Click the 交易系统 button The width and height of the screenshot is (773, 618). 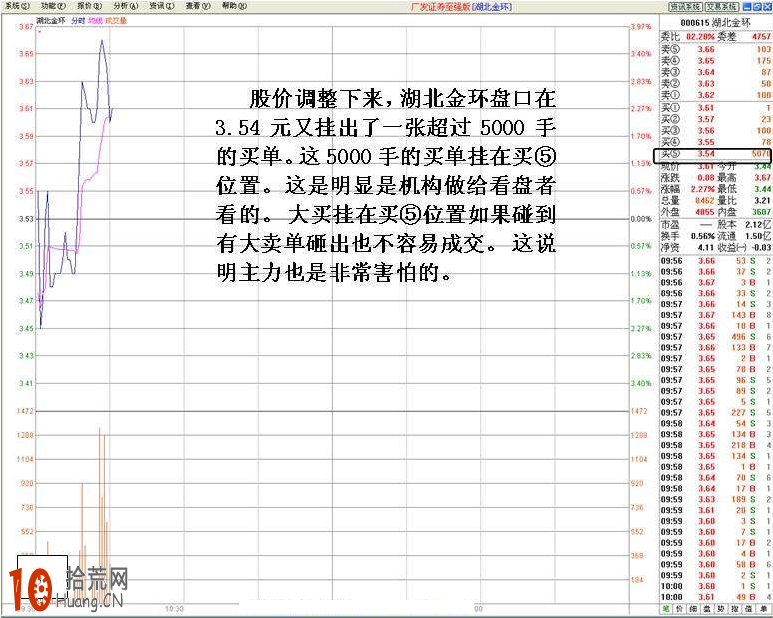pyautogui.click(x=721, y=6)
